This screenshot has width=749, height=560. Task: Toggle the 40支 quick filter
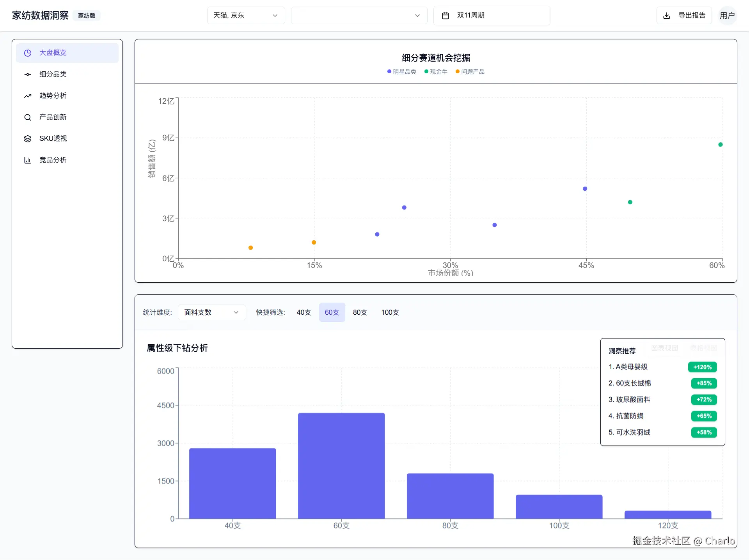tap(304, 312)
